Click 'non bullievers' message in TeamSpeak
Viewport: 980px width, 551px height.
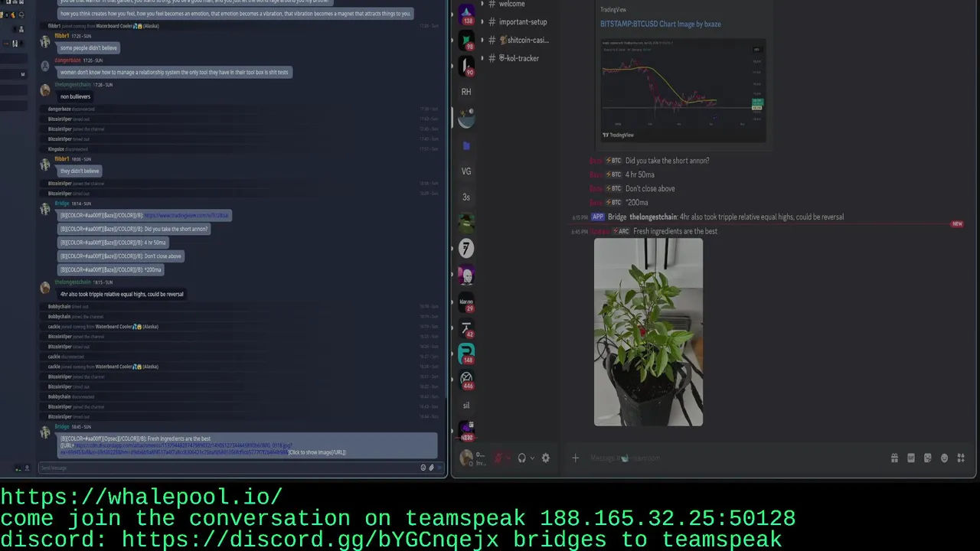(x=76, y=96)
